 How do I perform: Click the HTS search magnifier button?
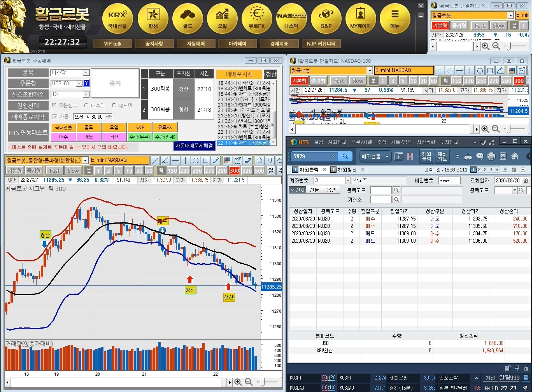point(345,156)
